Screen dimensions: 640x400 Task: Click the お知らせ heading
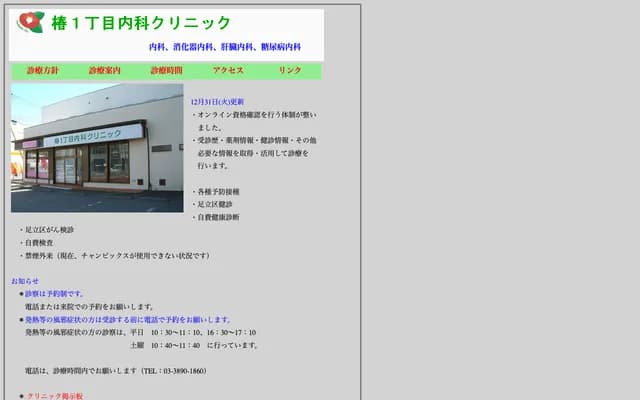pyautogui.click(x=25, y=281)
